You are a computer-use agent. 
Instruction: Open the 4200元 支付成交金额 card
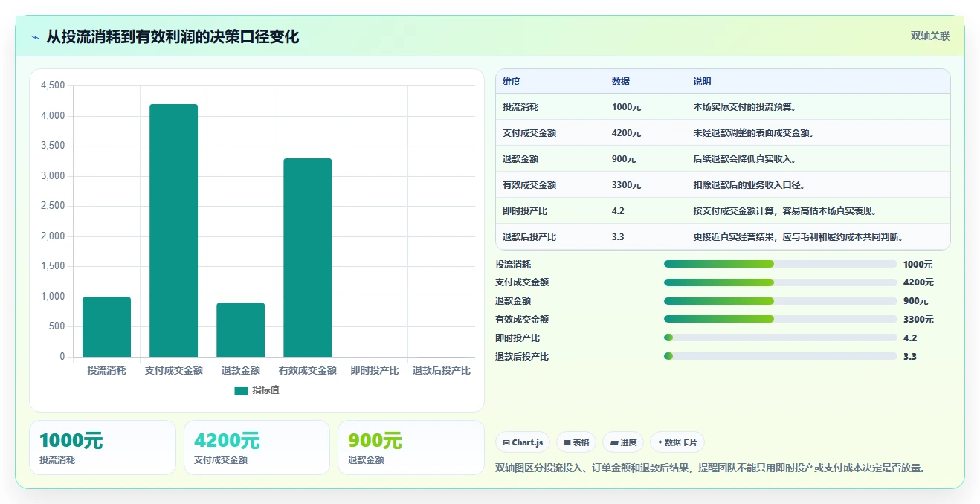pyautogui.click(x=257, y=448)
